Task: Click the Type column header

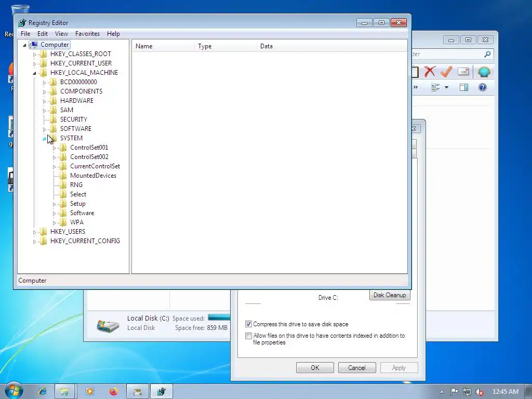Action: pyautogui.click(x=225, y=46)
